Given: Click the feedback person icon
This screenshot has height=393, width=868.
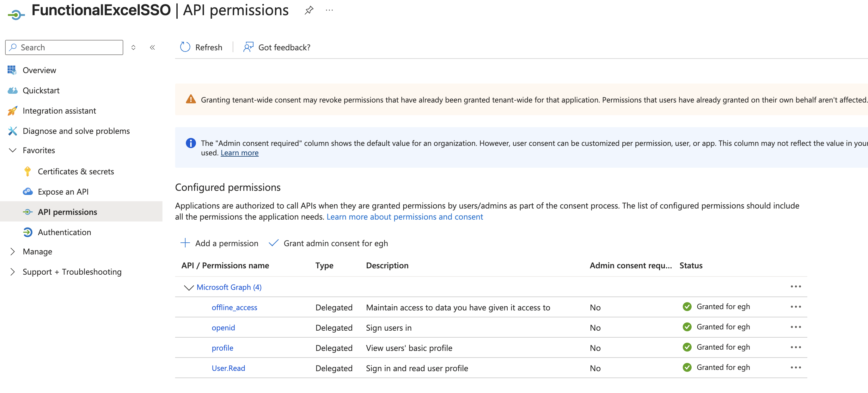Looking at the screenshot, I should [248, 47].
